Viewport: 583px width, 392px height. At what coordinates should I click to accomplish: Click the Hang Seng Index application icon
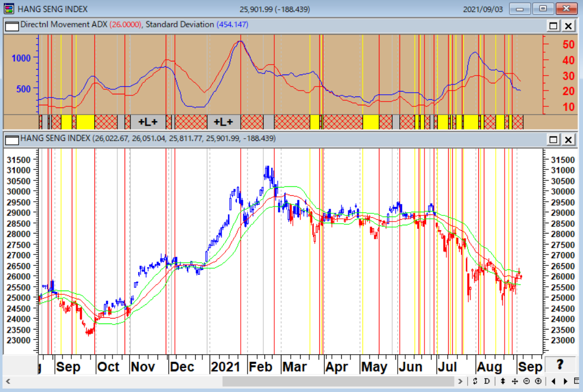pyautogui.click(x=9, y=9)
